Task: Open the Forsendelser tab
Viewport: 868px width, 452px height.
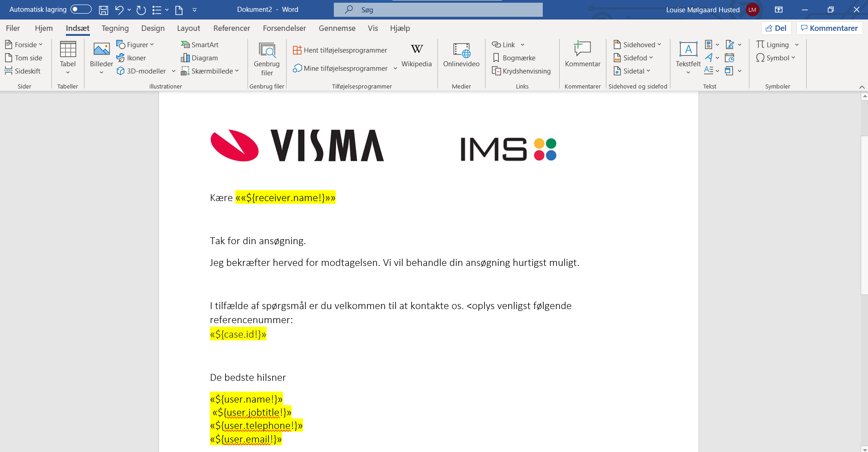Action: point(284,28)
